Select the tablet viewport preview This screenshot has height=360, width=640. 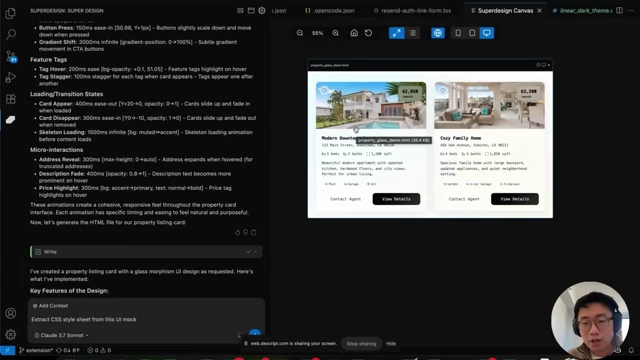pos(472,33)
